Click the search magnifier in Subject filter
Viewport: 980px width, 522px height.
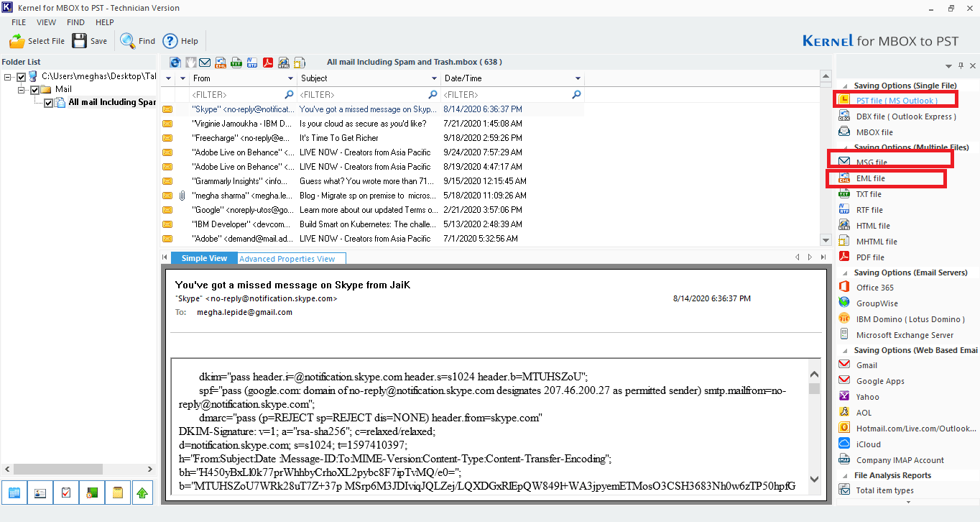(433, 94)
